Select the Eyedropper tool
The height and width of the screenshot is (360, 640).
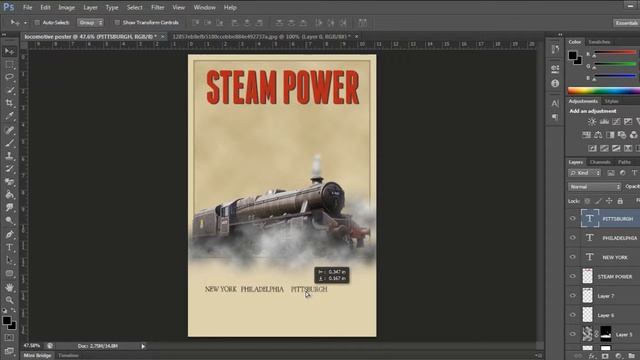click(9, 116)
